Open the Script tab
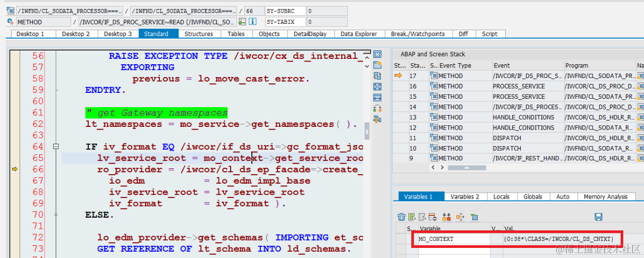Image resolution: width=644 pixels, height=258 pixels. tap(490, 33)
